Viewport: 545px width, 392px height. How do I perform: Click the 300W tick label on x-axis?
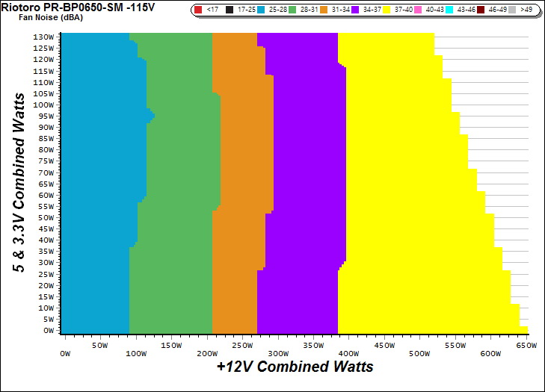click(x=277, y=346)
